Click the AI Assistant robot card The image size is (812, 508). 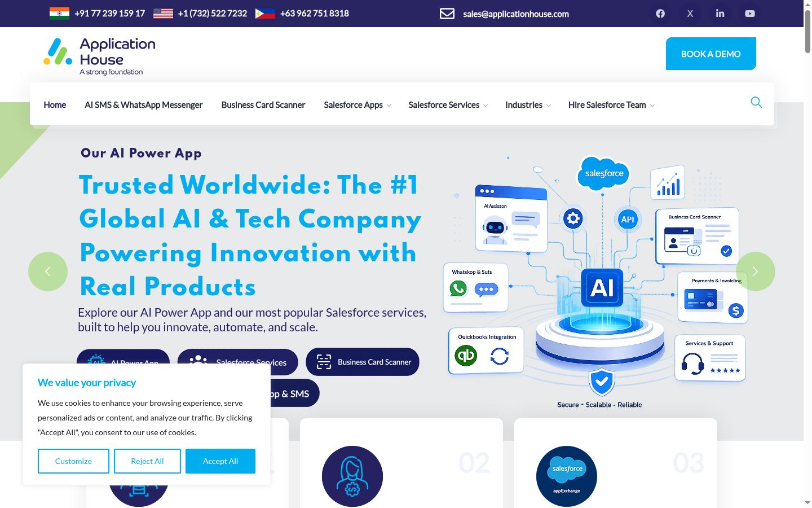[511, 218]
